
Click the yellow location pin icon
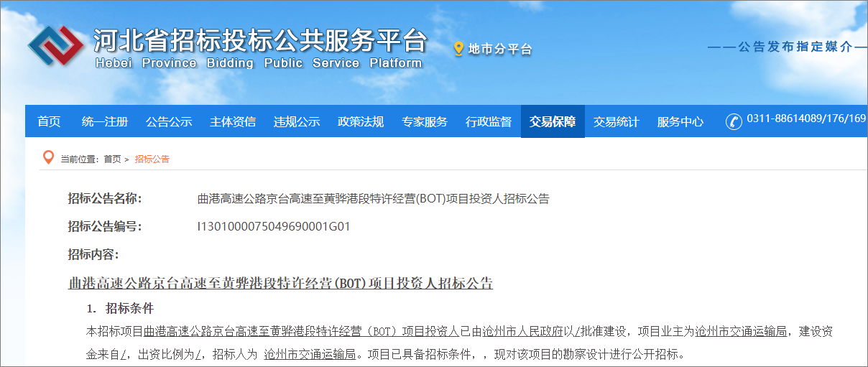click(458, 49)
